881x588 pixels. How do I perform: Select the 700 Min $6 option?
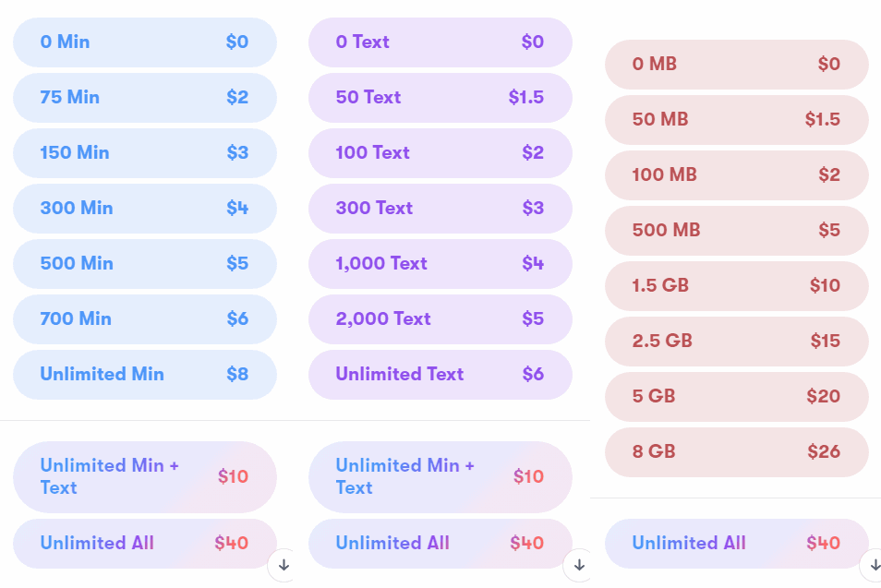tap(145, 319)
